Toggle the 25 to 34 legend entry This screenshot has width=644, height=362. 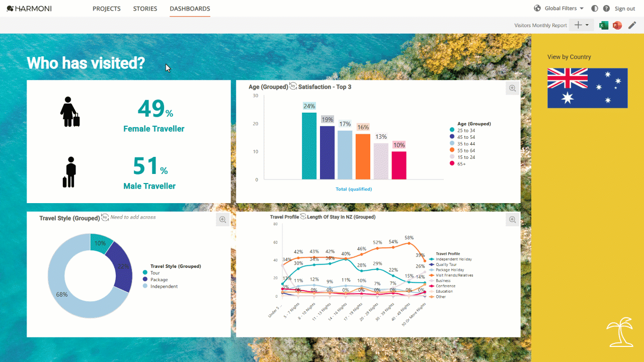click(463, 130)
